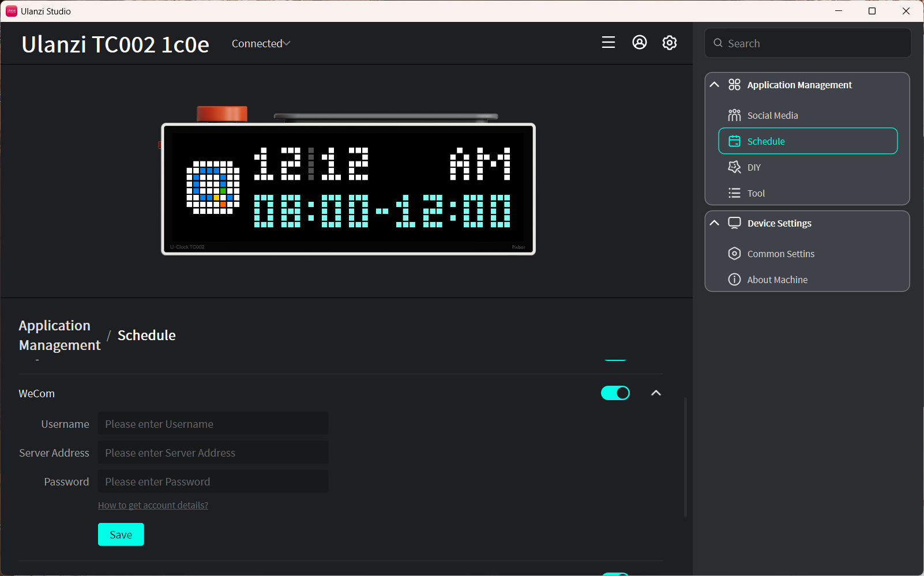This screenshot has width=924, height=576.
Task: Open Common Settins page
Action: 807,254
